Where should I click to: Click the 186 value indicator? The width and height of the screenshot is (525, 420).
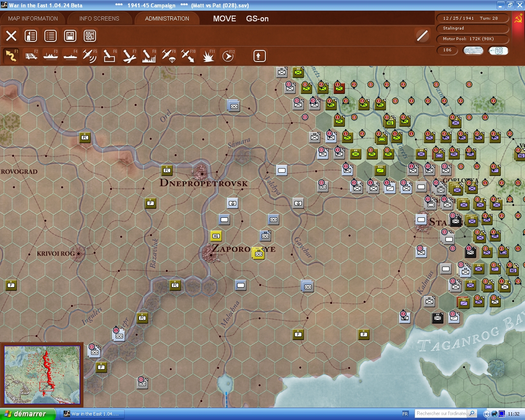(447, 50)
